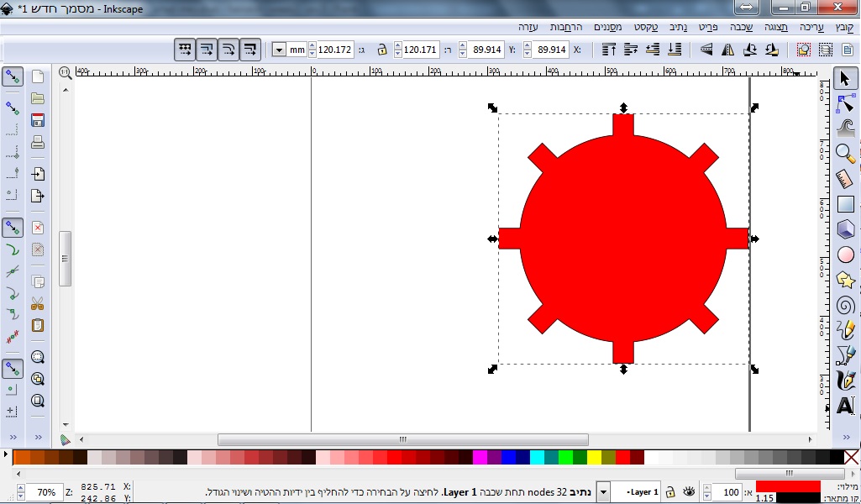This screenshot has width=861, height=504.
Task: Open the עריכה (Edit) menu
Action: point(811,27)
